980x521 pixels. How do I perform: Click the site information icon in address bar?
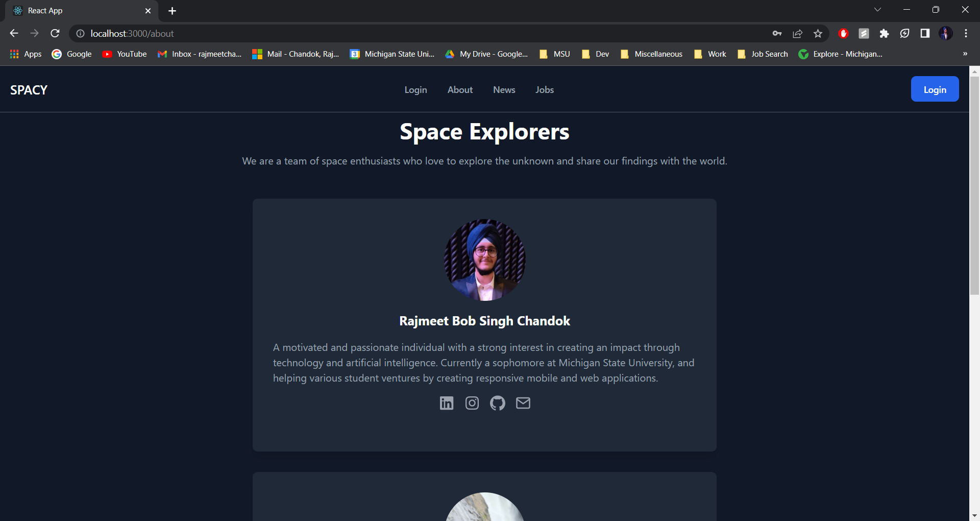tap(80, 33)
